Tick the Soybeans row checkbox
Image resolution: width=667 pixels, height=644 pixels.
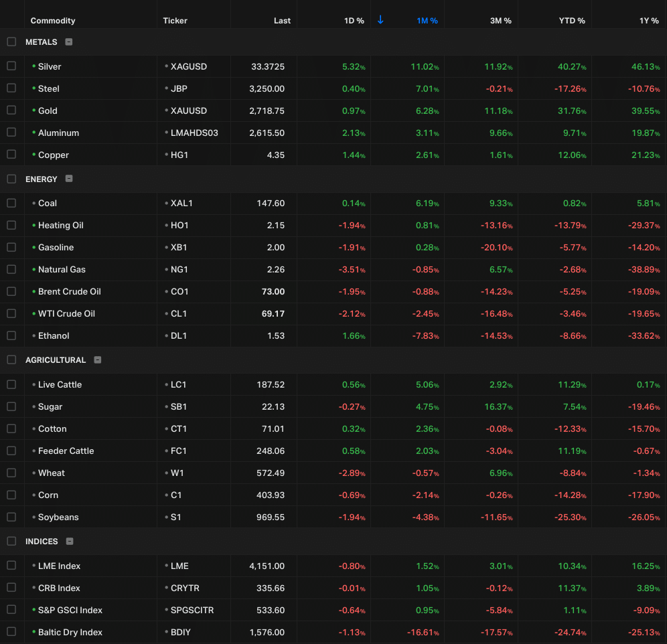11,517
